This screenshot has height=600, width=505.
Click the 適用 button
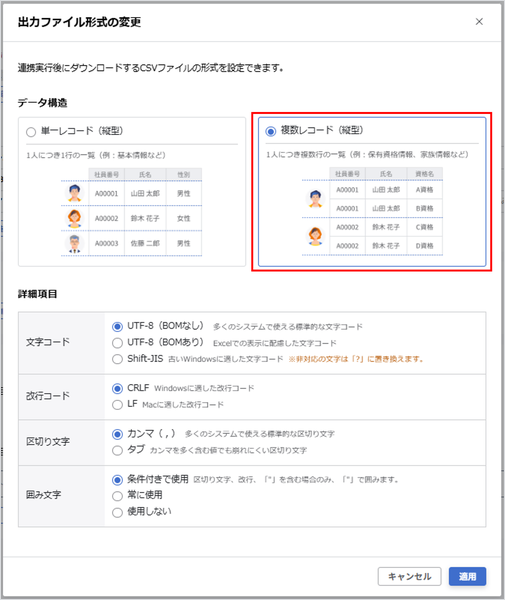tap(468, 576)
